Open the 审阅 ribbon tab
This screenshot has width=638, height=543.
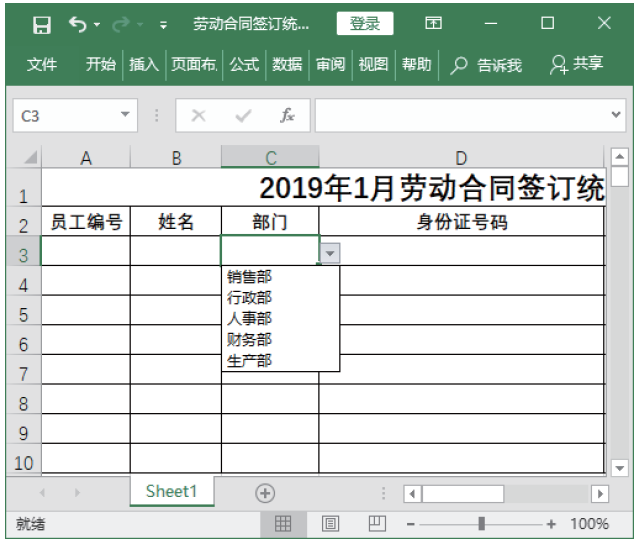point(330,64)
